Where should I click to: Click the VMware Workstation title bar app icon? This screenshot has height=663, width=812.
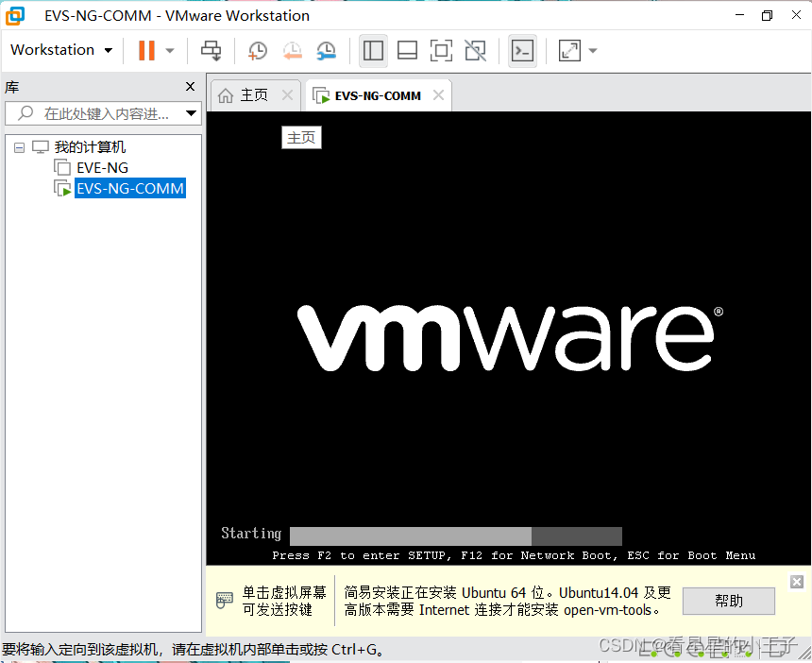[x=15, y=15]
